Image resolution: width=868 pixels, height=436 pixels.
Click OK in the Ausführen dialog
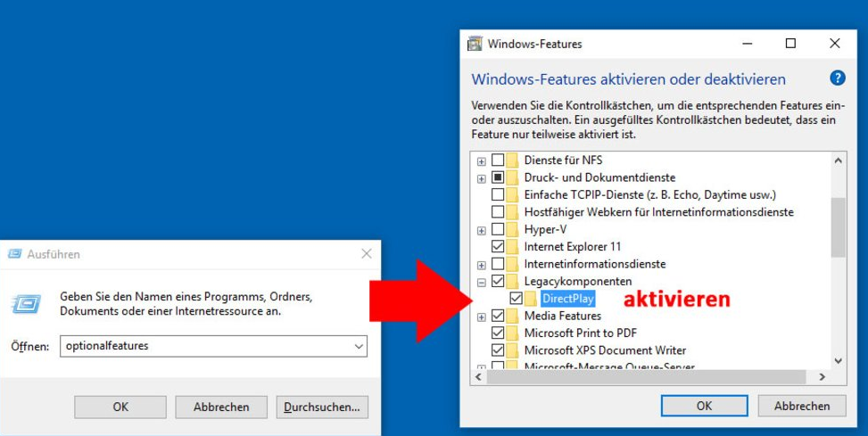[x=120, y=407]
